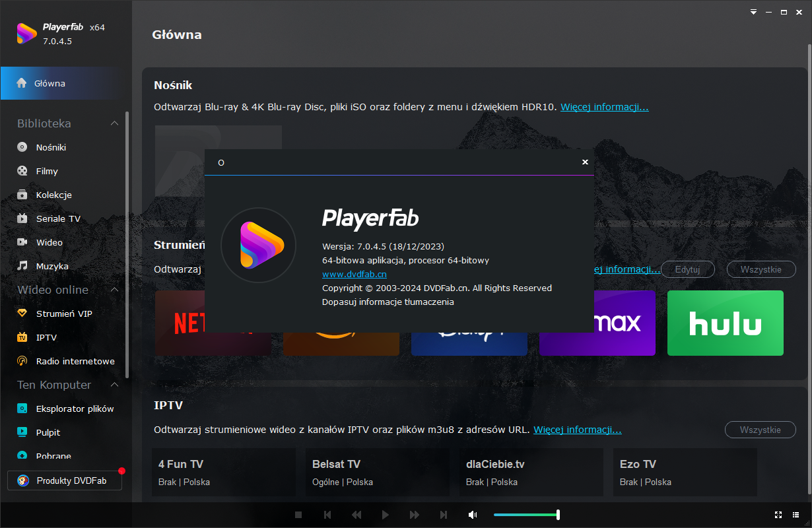812x528 pixels.
Task: Toggle fullscreen mode icon
Action: [x=778, y=515]
